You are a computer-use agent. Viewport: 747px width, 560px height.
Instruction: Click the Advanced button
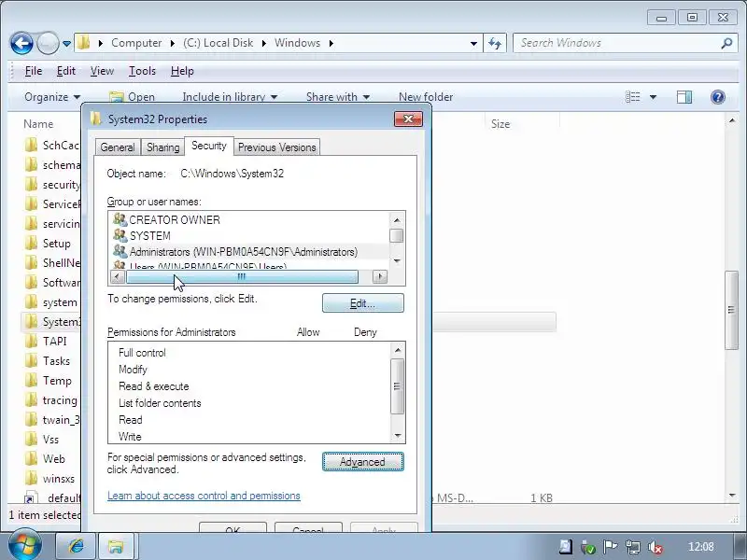[363, 462]
